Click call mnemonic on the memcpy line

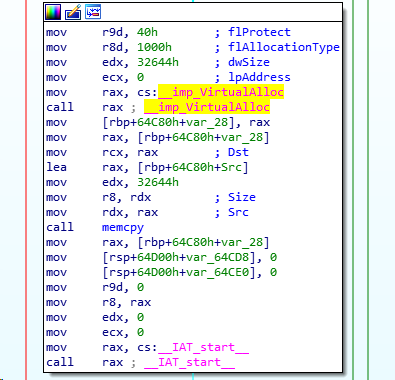click(x=60, y=227)
